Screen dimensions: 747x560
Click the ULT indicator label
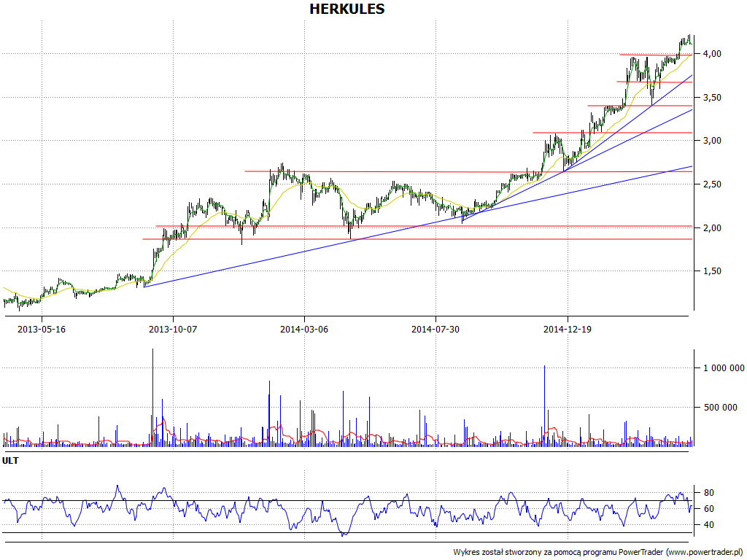coord(10,461)
